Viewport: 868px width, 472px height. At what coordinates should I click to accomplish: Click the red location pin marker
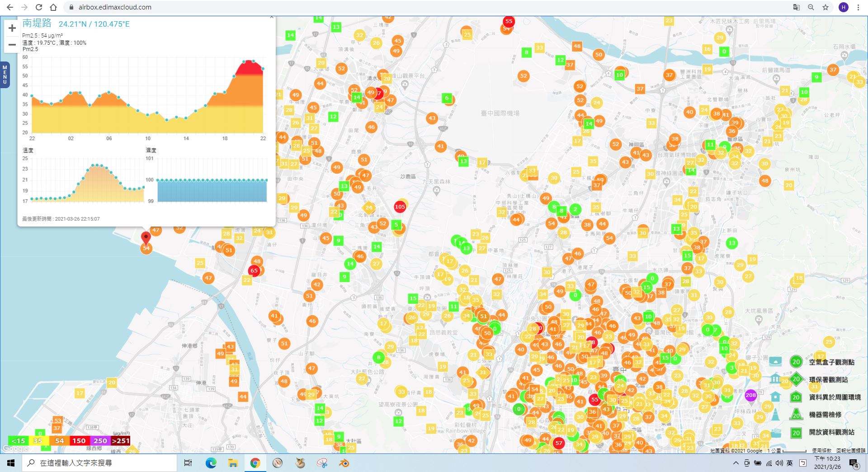coord(146,237)
